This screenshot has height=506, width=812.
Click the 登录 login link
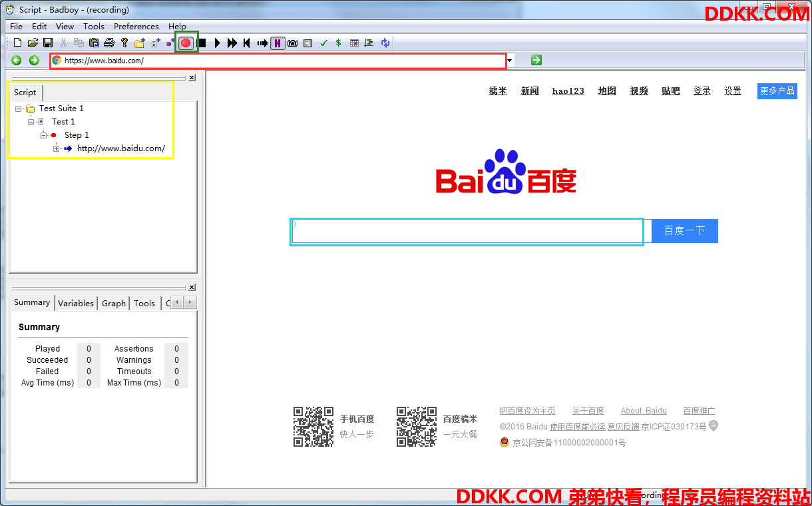702,91
